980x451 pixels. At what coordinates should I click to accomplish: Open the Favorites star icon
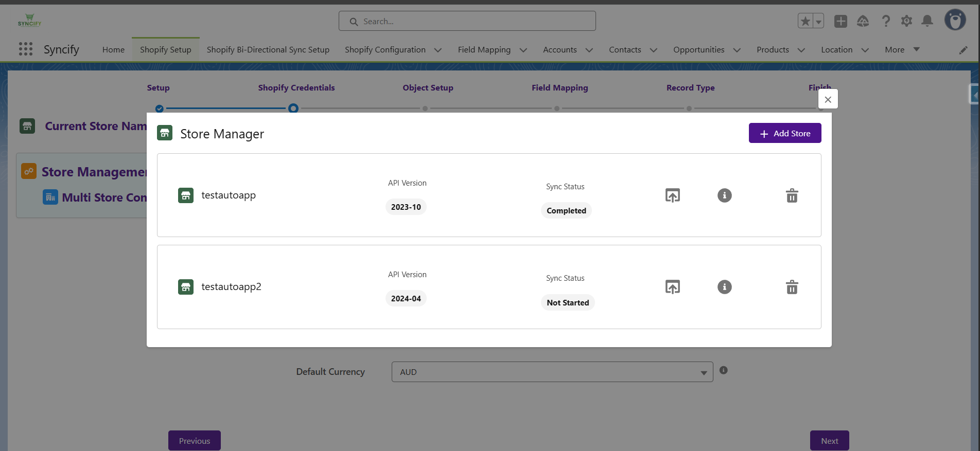click(x=806, y=21)
